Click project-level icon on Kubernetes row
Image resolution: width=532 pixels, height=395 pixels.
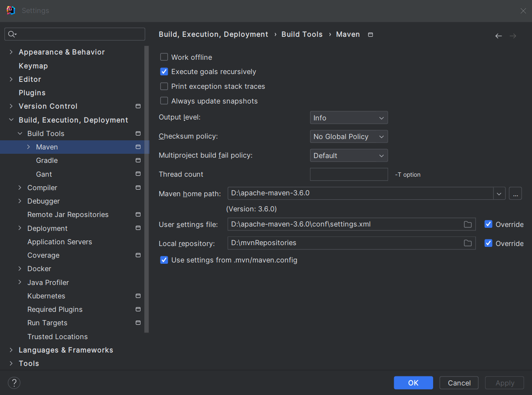(x=138, y=296)
